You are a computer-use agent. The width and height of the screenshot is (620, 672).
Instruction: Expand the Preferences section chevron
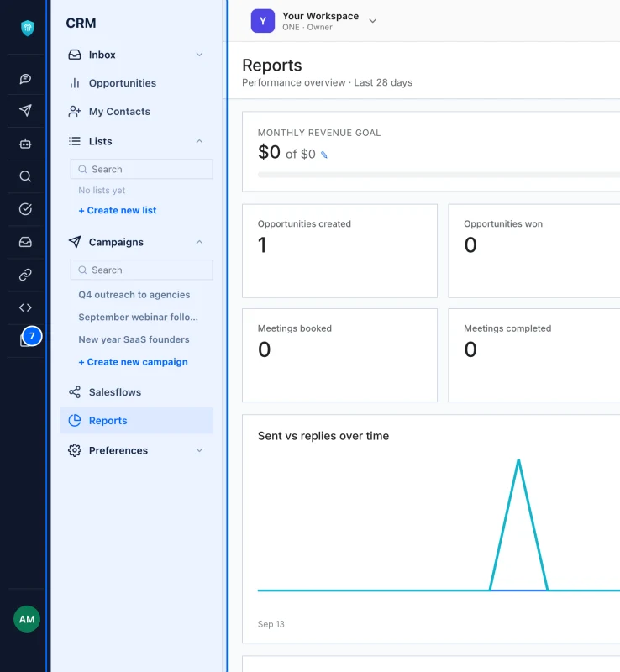[x=199, y=450]
